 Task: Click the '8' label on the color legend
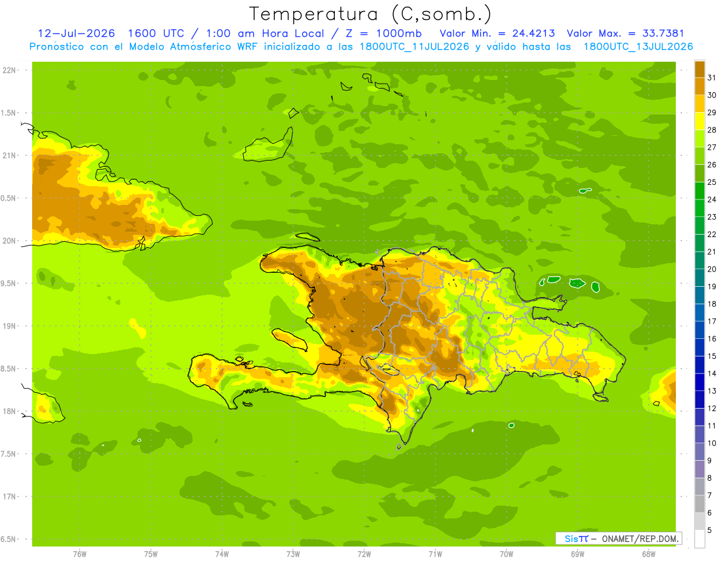[710, 478]
